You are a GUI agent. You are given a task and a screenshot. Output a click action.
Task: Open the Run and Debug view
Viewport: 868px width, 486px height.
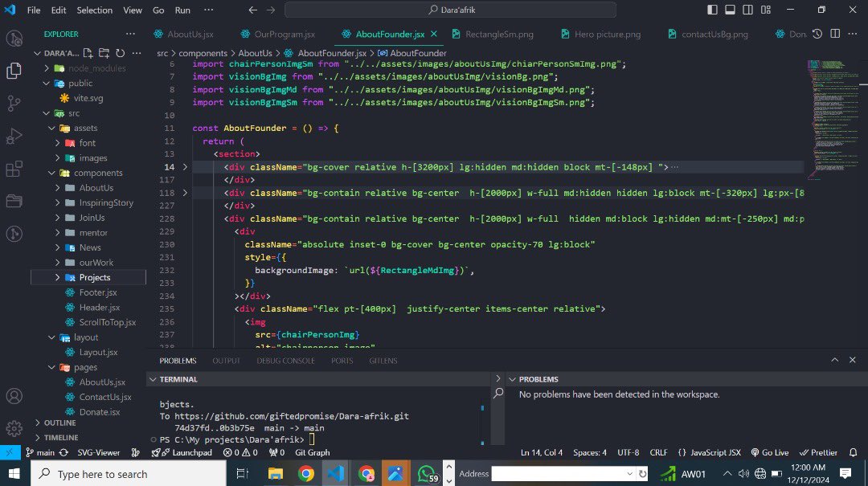point(14,136)
